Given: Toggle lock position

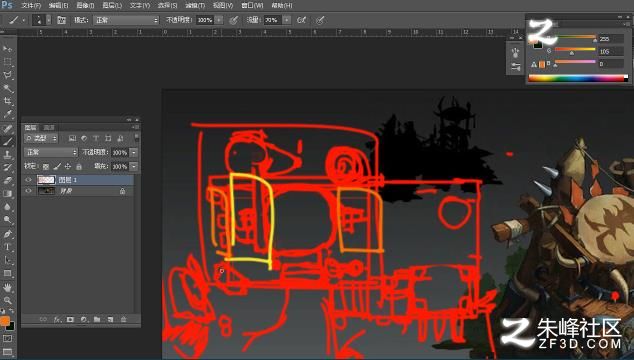Looking at the screenshot, I should click(68, 166).
